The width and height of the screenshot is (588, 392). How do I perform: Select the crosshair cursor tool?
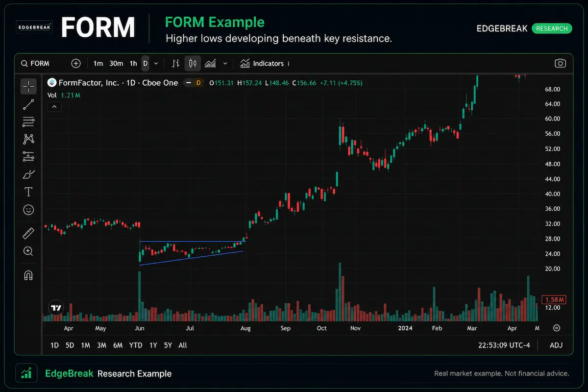pos(28,87)
